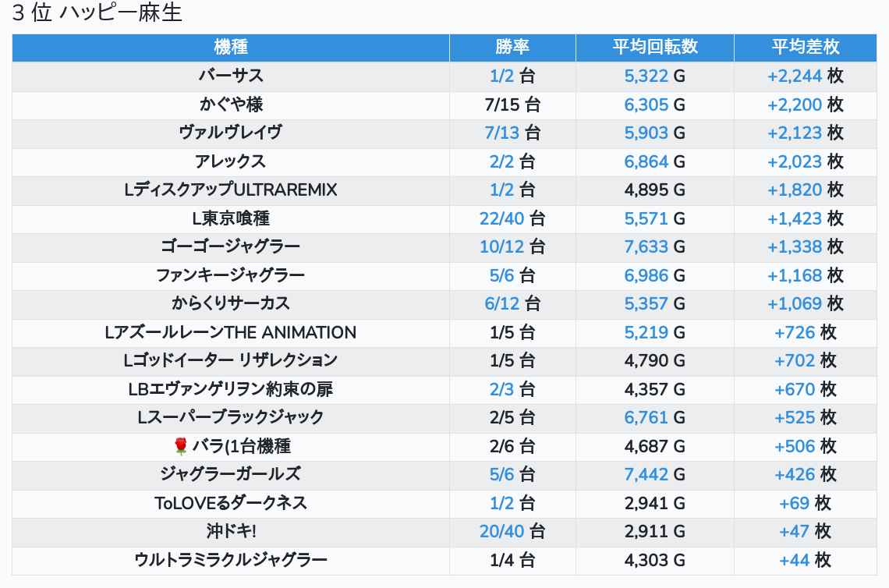This screenshot has height=588, width=889.
Task: Click win rate 20/40 台 for 沖ドキ!
Action: pos(512,532)
